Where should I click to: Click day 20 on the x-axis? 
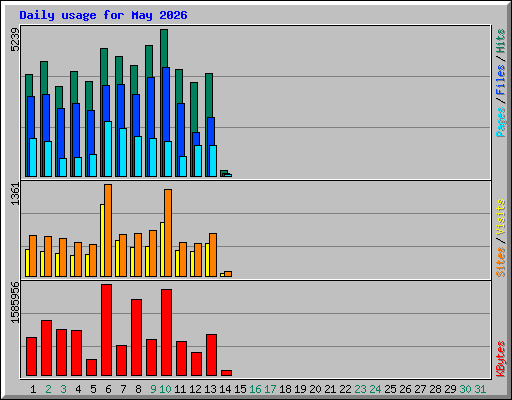click(315, 389)
